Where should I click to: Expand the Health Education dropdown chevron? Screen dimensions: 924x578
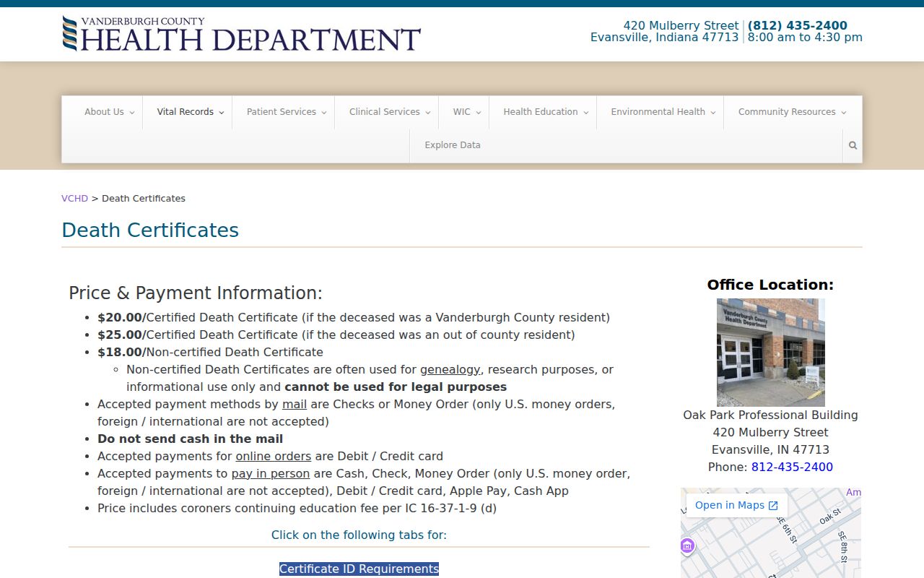[x=585, y=113]
